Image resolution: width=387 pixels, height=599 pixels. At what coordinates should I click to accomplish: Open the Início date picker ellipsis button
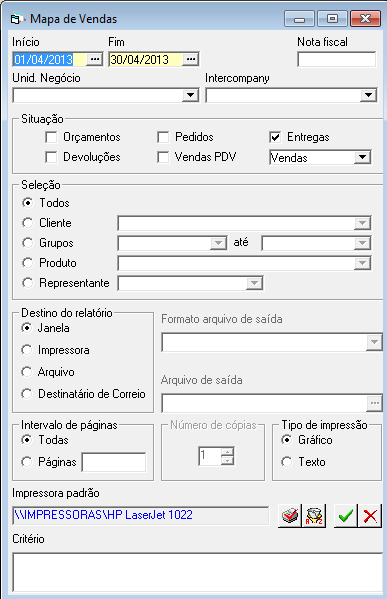pyautogui.click(x=95, y=59)
